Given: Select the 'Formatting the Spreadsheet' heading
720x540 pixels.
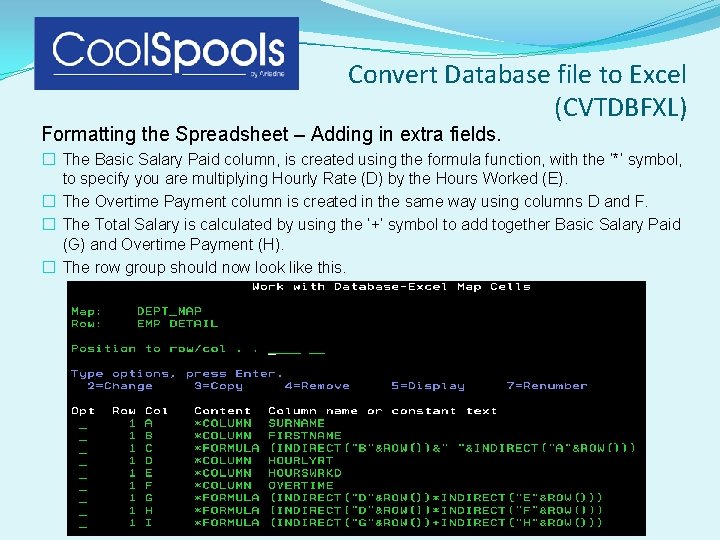Looking at the screenshot, I should [x=271, y=134].
